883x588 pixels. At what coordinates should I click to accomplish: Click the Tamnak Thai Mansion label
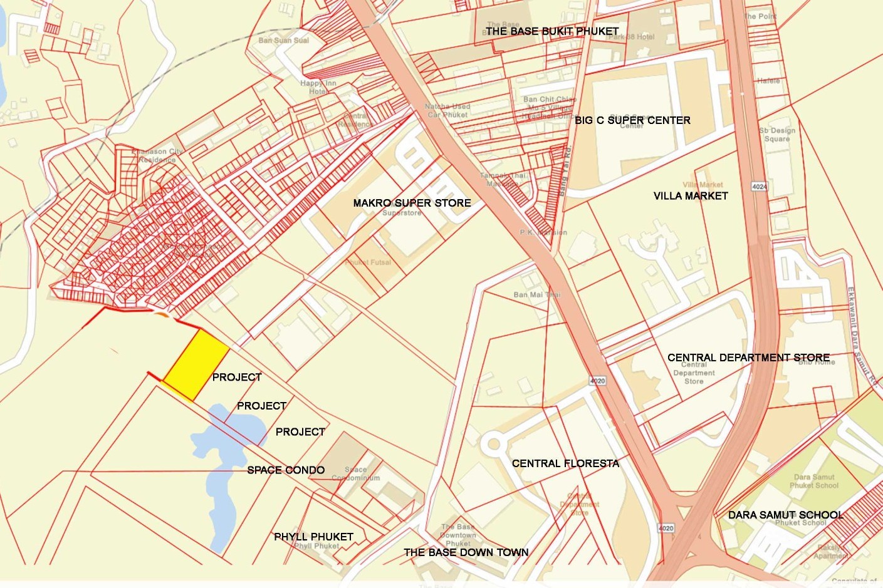(503, 180)
